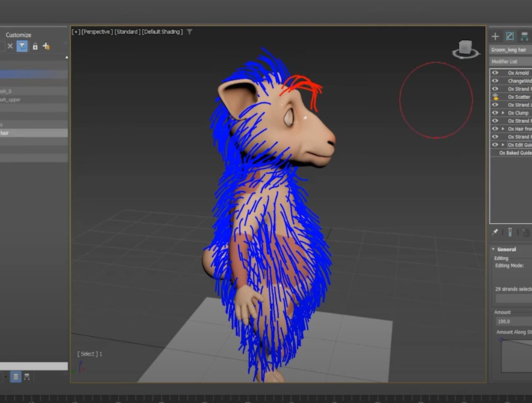Click the Amount value field
Image resolution: width=532 pixels, height=403 pixels.
(513, 321)
